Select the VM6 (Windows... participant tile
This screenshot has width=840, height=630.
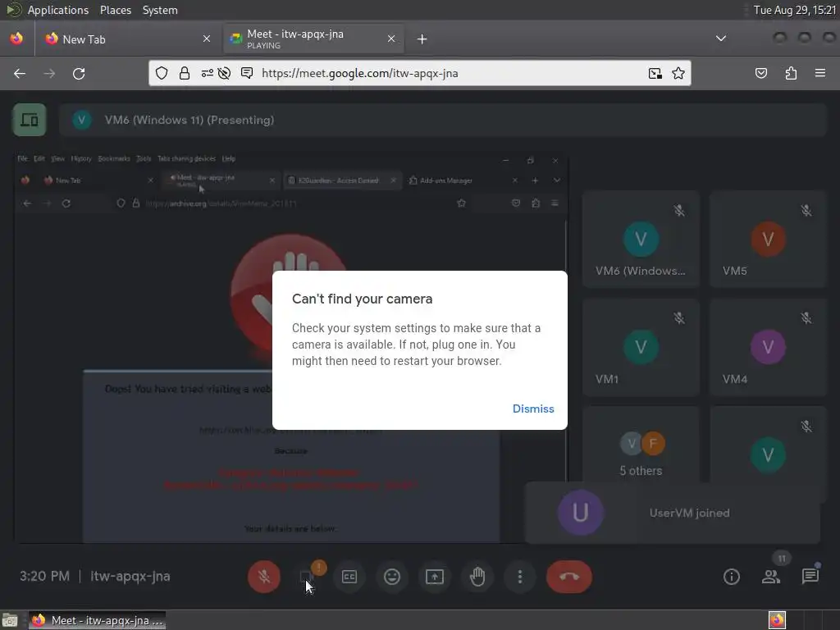coord(641,239)
